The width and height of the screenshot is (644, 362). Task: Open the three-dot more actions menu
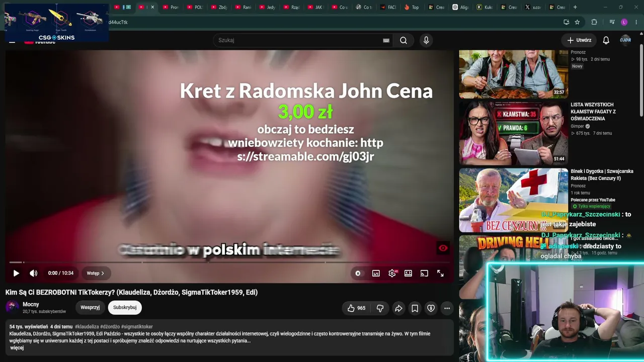click(x=447, y=308)
